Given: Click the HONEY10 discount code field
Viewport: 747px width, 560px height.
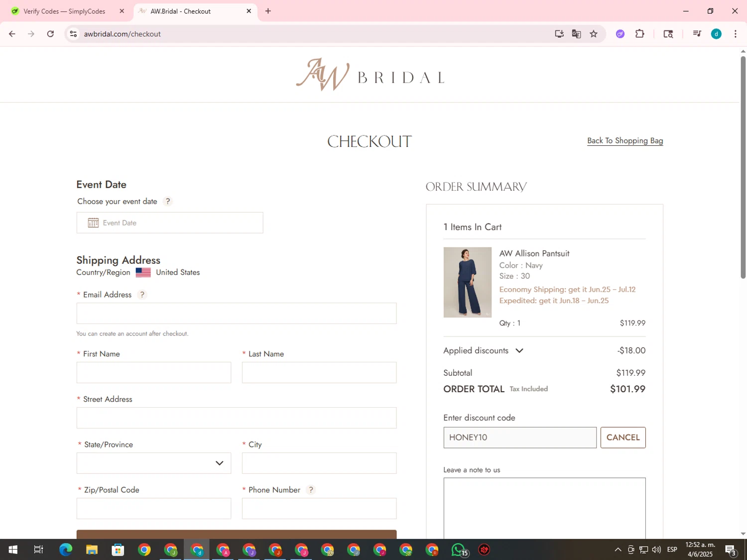Looking at the screenshot, I should pos(520,438).
